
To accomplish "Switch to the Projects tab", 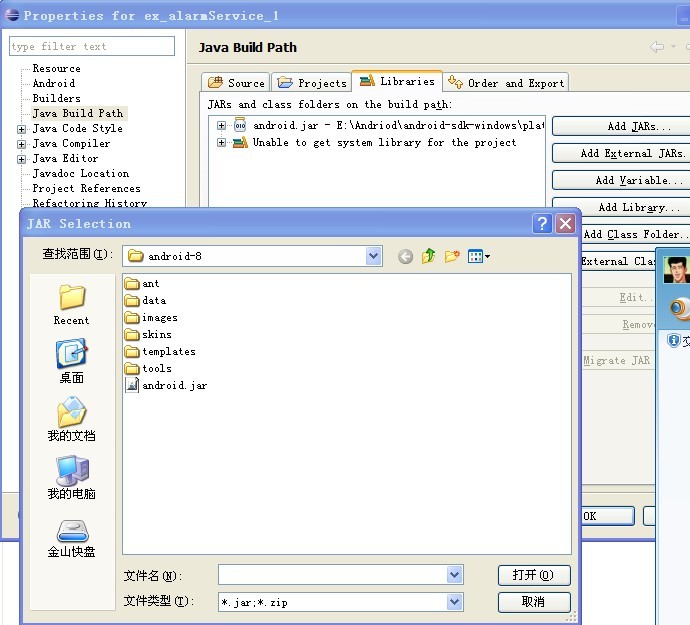I will coord(312,83).
